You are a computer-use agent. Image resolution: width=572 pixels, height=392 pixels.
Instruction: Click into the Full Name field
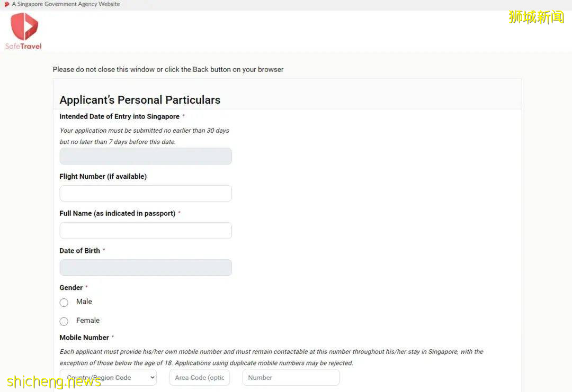coord(146,230)
